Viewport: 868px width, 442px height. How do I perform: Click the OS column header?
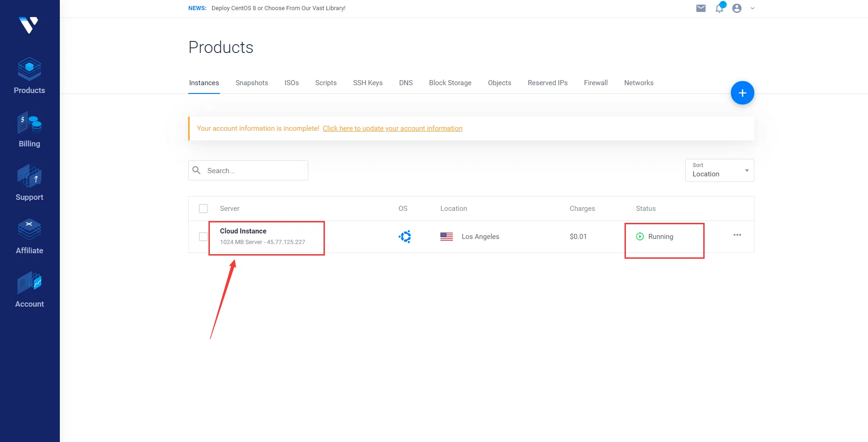403,209
